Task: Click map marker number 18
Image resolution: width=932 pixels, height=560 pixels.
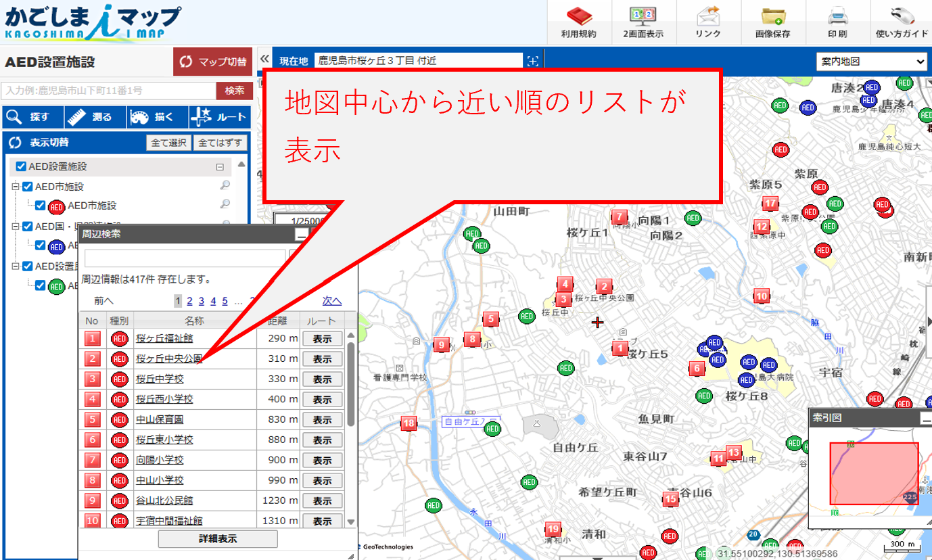Action: 409,424
